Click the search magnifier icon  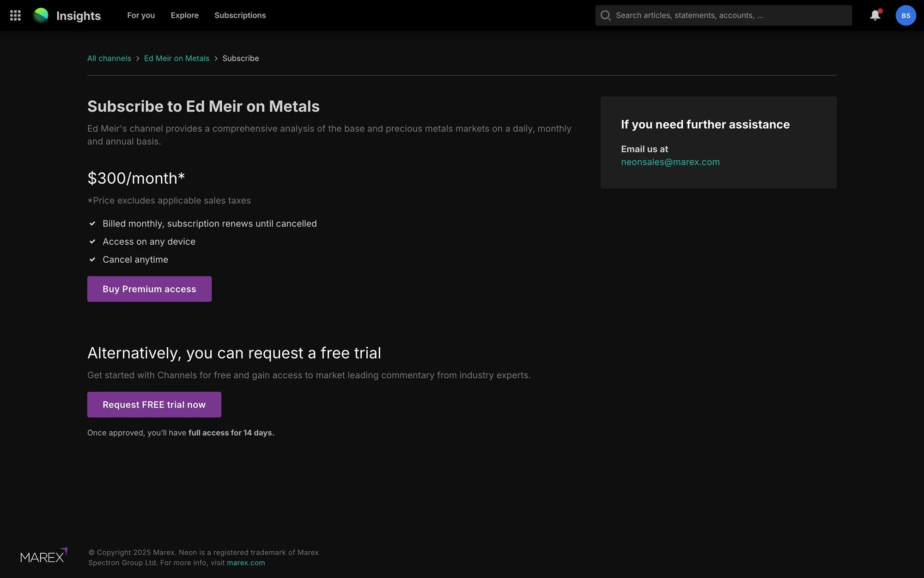605,15
